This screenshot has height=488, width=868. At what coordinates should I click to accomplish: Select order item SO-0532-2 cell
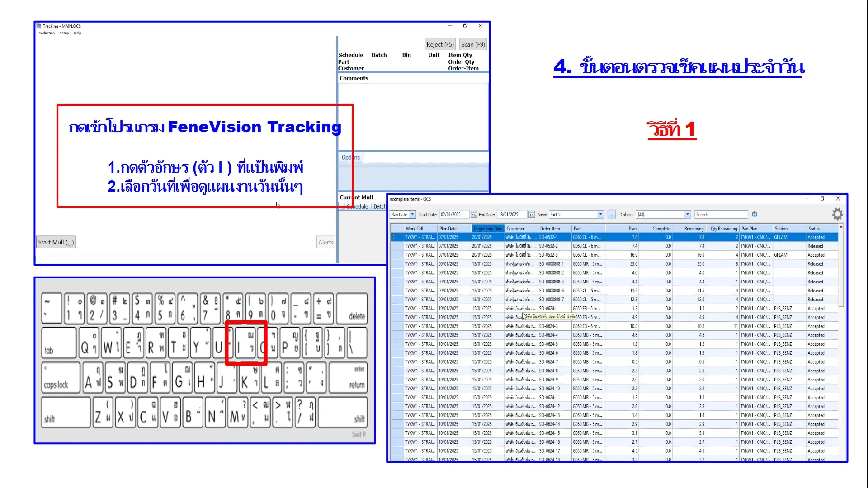click(x=555, y=246)
